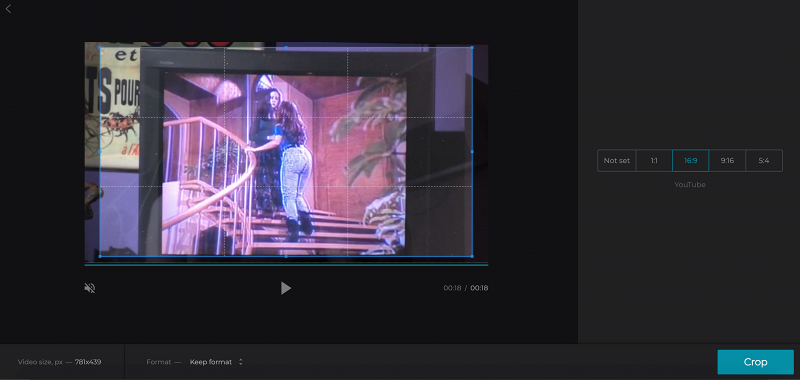Choose the 5:4 aspect ratio
The image size is (800, 380).
click(x=764, y=161)
